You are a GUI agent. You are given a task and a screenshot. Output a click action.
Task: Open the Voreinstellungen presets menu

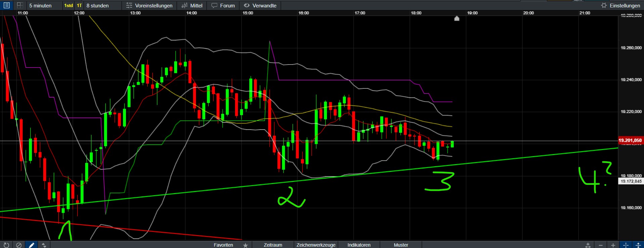coord(149,5)
